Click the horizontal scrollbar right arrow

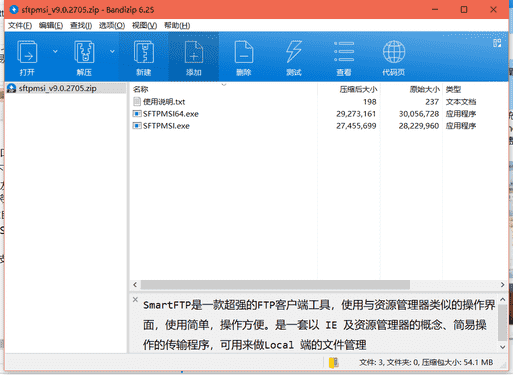coord(502,285)
